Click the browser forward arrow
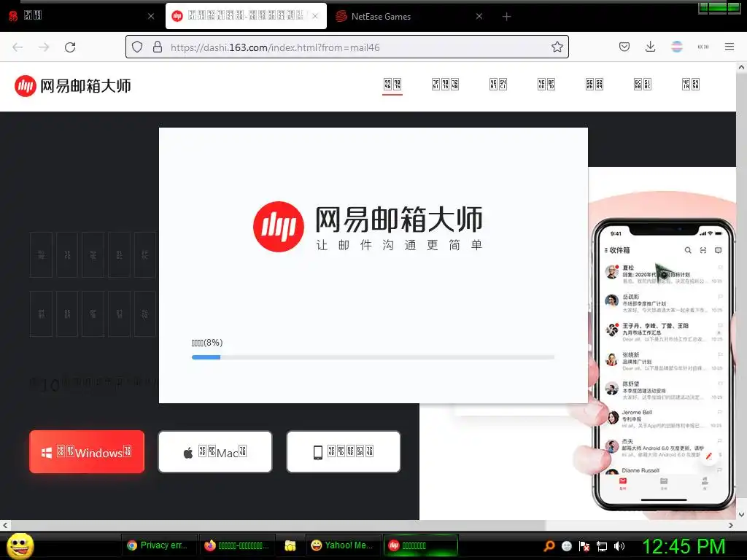This screenshot has width=747, height=560. (44, 47)
